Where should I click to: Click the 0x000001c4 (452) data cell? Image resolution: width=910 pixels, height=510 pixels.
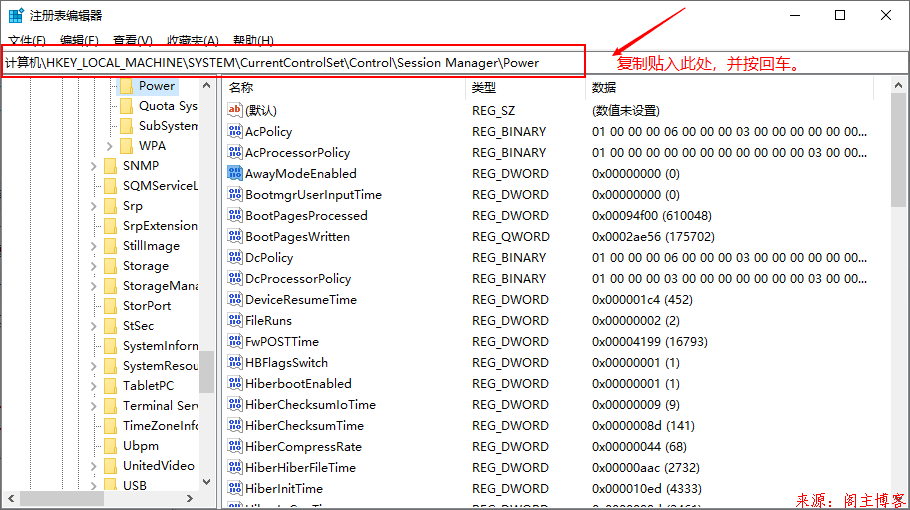coord(642,300)
